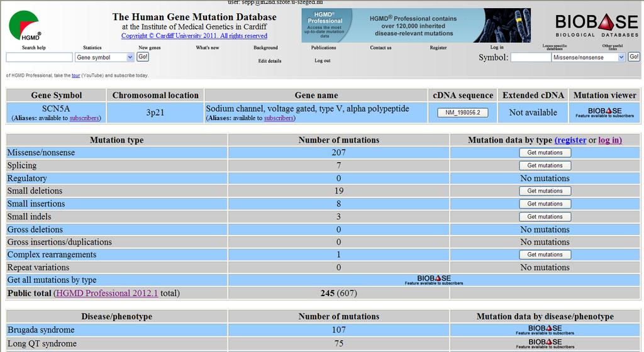Click Edit details link
This screenshot has width=644, height=352.
[270, 61]
